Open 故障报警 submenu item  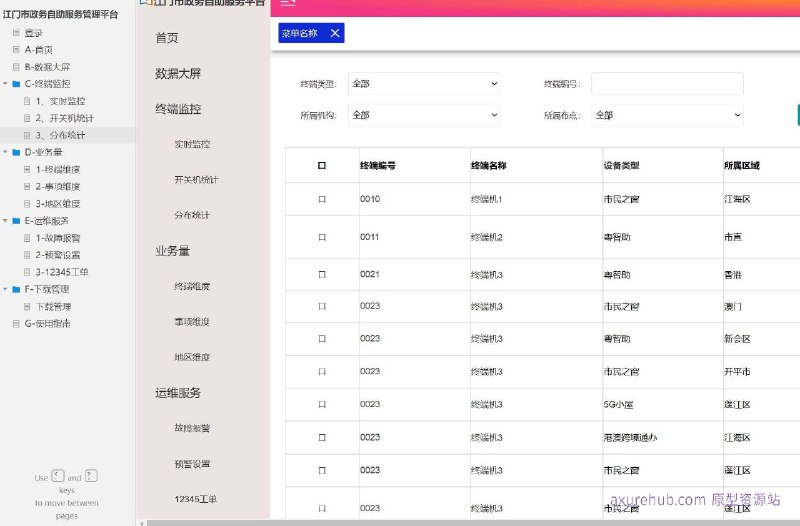tap(192, 428)
